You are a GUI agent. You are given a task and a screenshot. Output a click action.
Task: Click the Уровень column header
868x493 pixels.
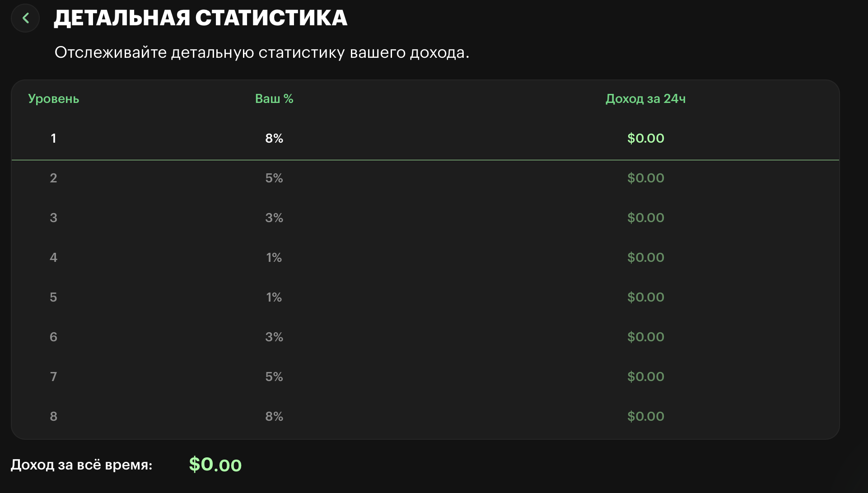pyautogui.click(x=53, y=99)
